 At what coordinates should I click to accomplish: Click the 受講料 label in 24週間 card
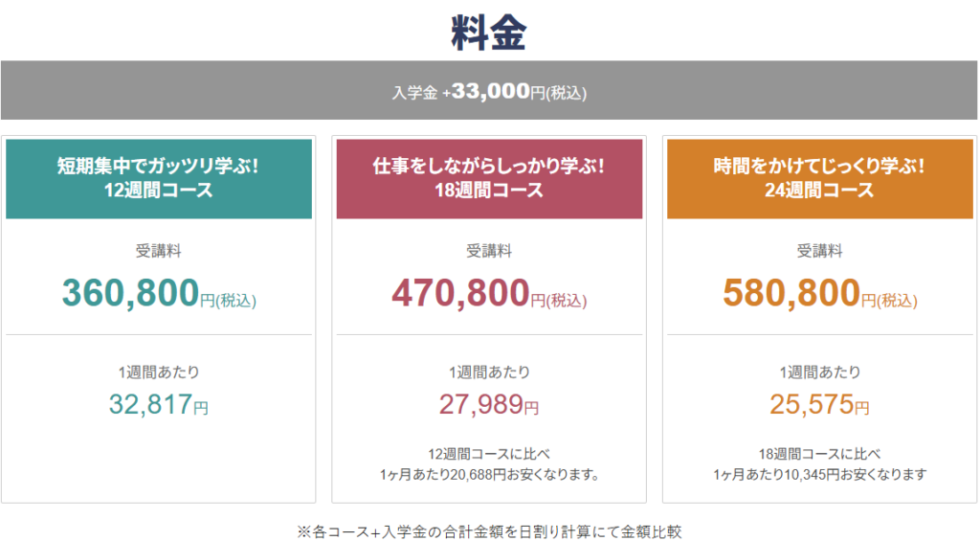click(820, 251)
